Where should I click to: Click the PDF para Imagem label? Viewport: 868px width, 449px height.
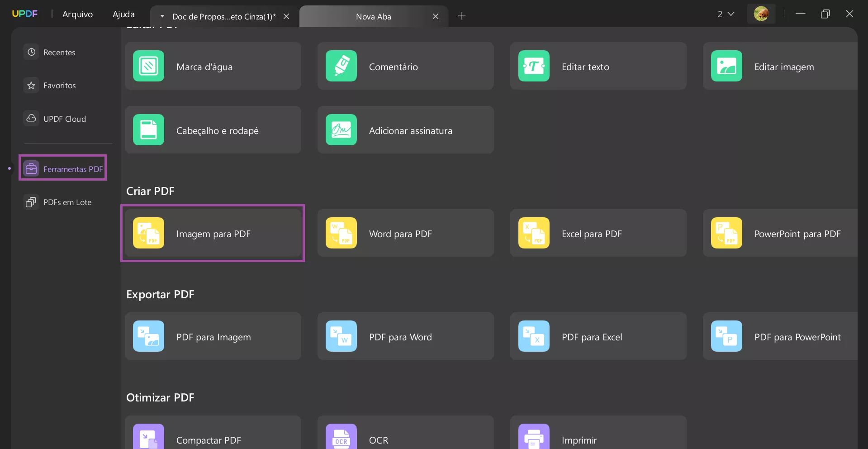click(x=213, y=337)
